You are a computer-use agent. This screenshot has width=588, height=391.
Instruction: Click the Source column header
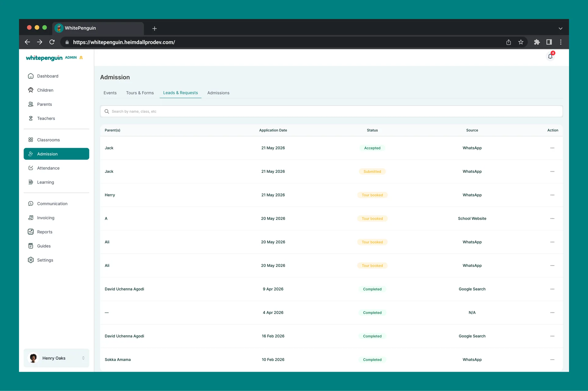[x=472, y=130]
